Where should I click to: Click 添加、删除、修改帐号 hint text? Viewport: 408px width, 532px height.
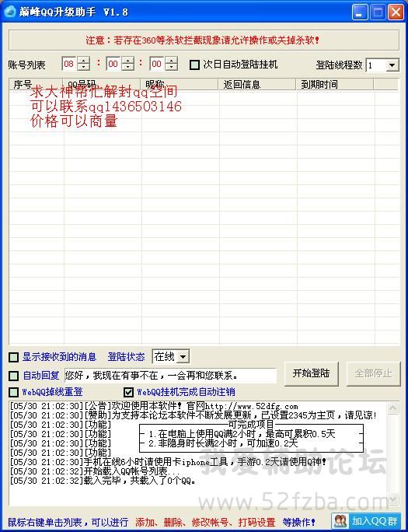pos(183,522)
